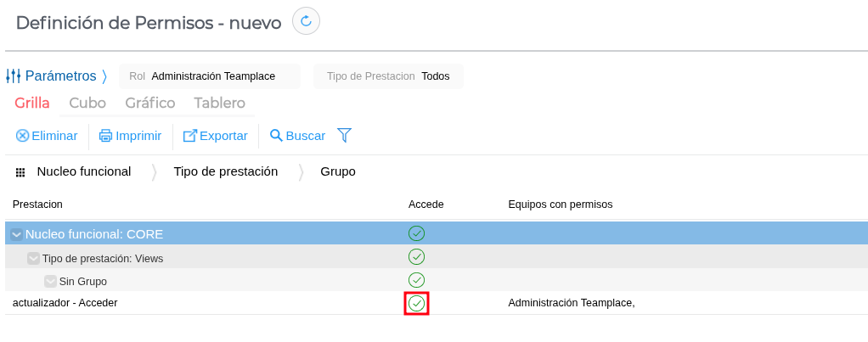
Task: Click the grid grouping dots icon
Action: pyautogui.click(x=20, y=172)
